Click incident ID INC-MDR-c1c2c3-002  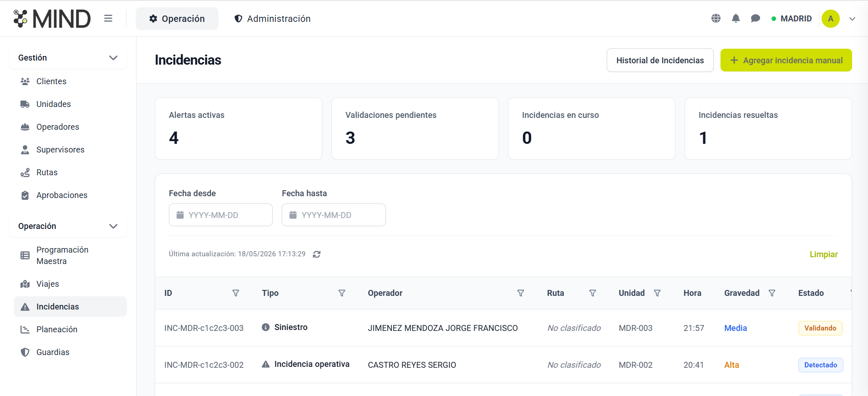[204, 365]
